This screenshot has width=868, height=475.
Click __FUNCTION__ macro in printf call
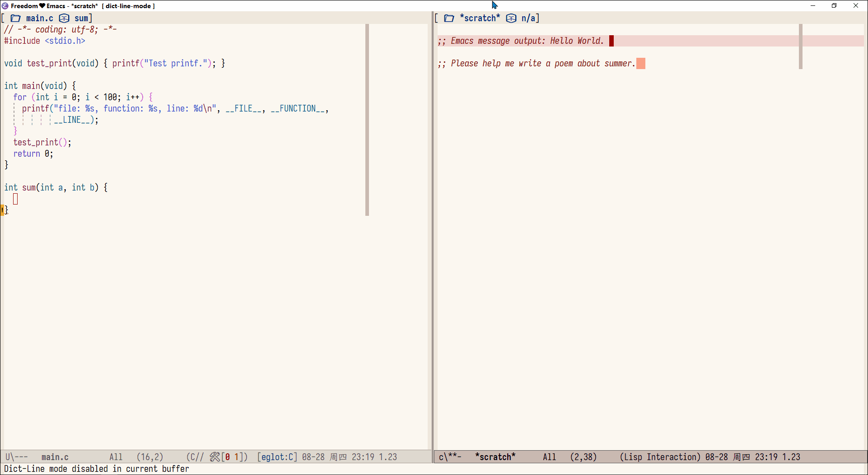pos(298,108)
